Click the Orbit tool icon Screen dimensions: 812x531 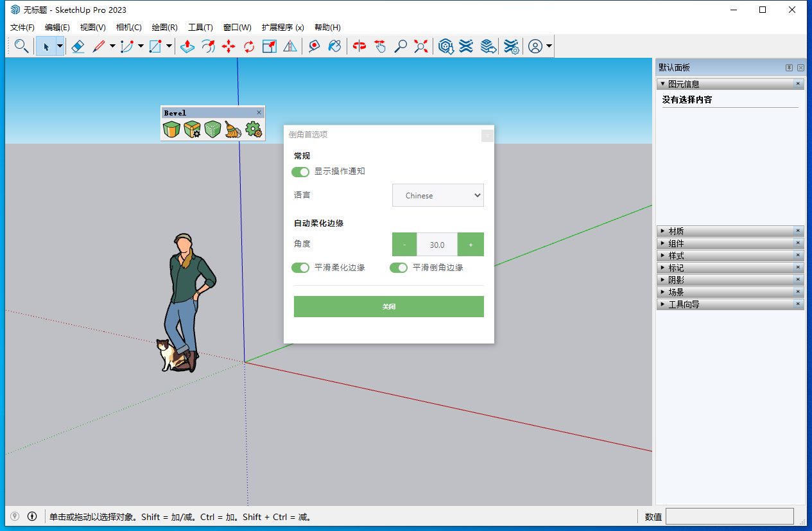point(359,46)
